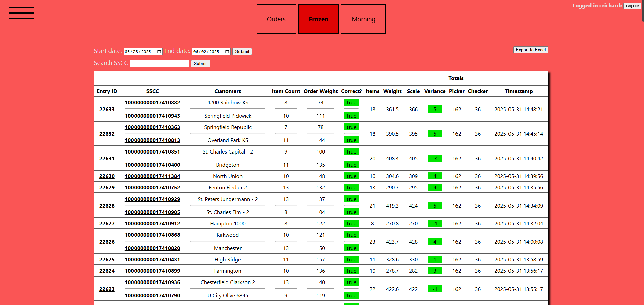Submit the SSCC search
The width and height of the screenshot is (644, 305).
[x=201, y=64]
